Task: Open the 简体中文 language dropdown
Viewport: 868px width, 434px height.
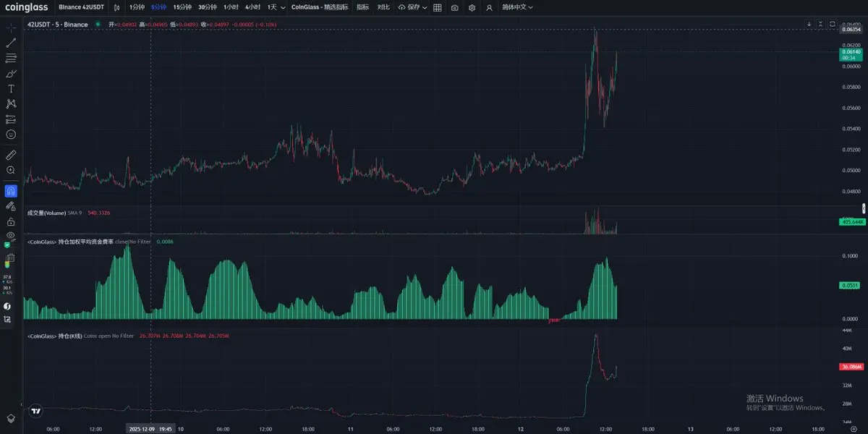Action: coord(518,7)
